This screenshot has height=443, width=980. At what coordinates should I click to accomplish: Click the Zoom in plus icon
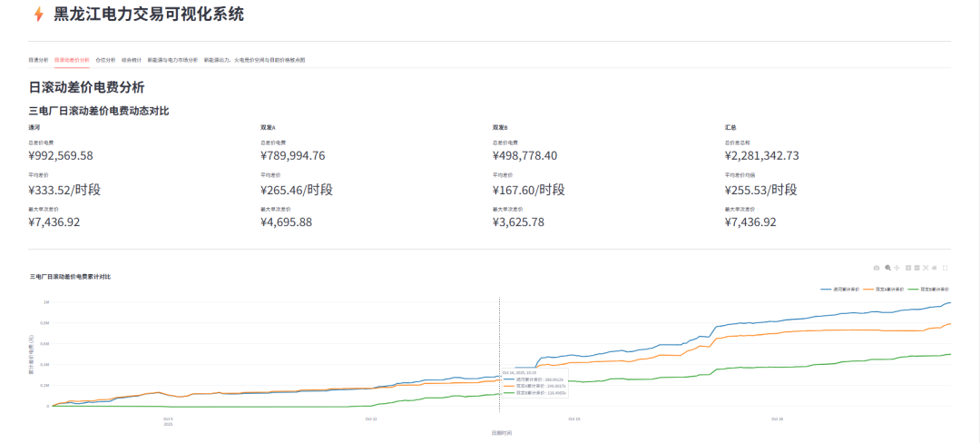tap(907, 268)
